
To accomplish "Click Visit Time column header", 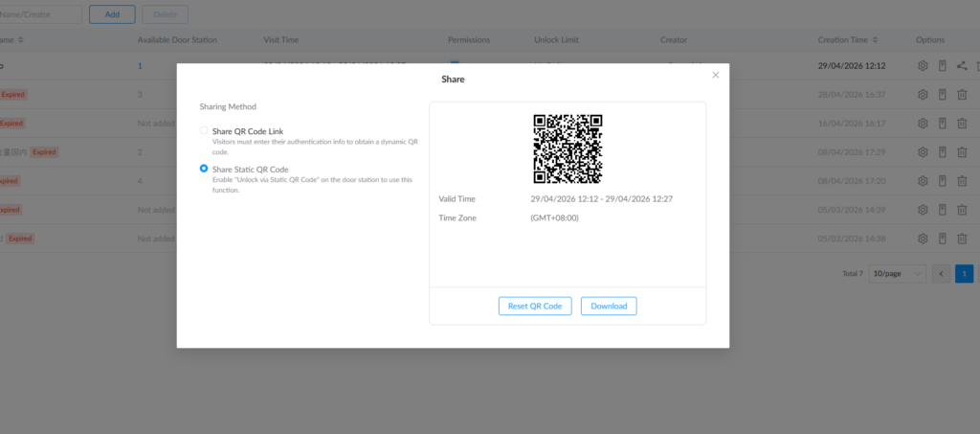I will 281,40.
